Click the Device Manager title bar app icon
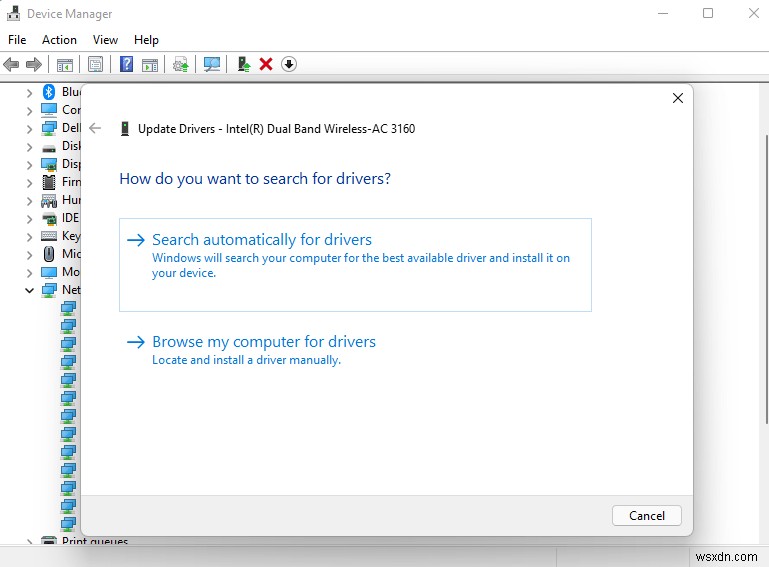This screenshot has width=769, height=567. (13, 13)
